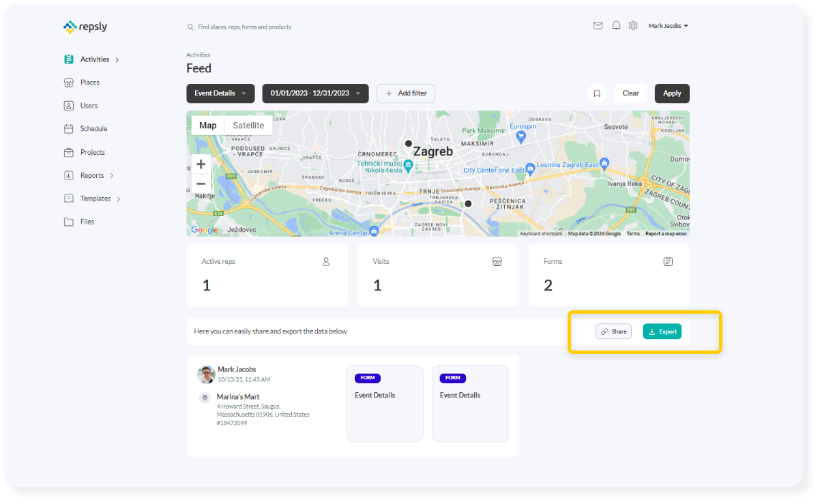Click the Files folder icon

69,222
